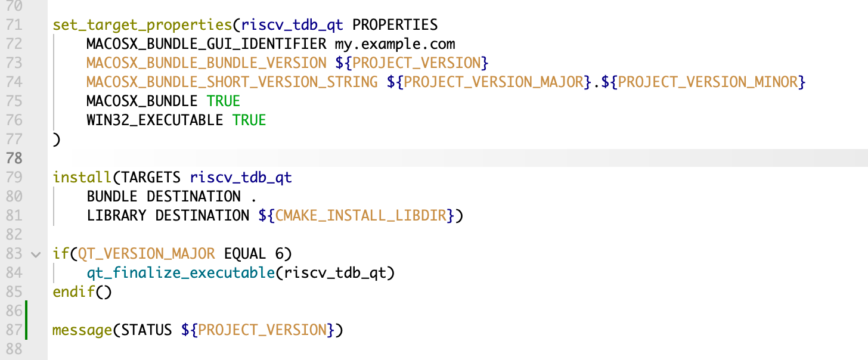Click endif() statement

(x=82, y=292)
